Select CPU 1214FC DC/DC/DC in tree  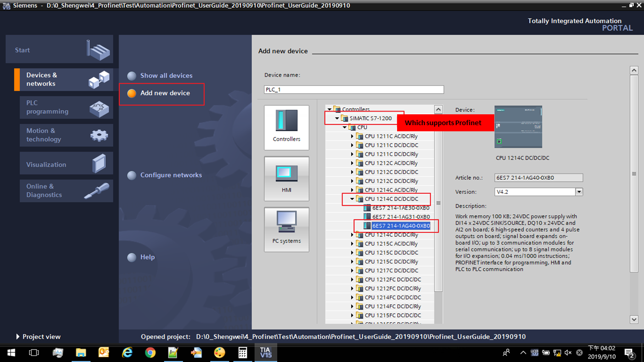pyautogui.click(x=392, y=298)
